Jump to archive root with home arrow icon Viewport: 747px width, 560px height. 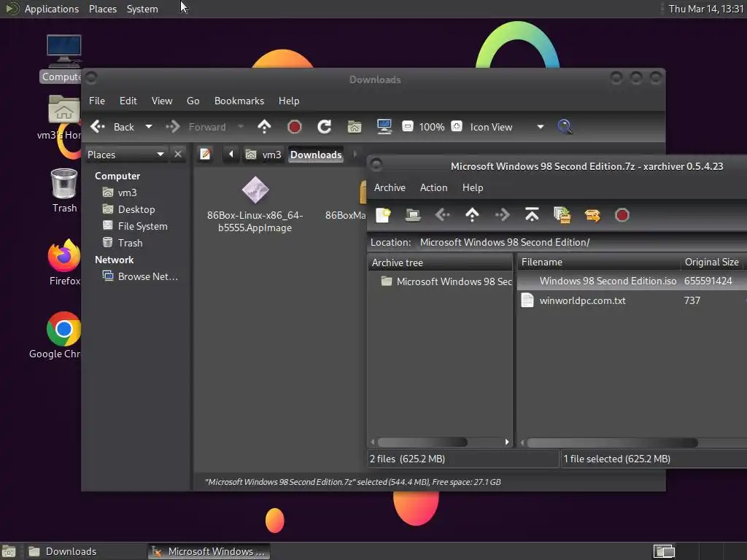coord(532,215)
